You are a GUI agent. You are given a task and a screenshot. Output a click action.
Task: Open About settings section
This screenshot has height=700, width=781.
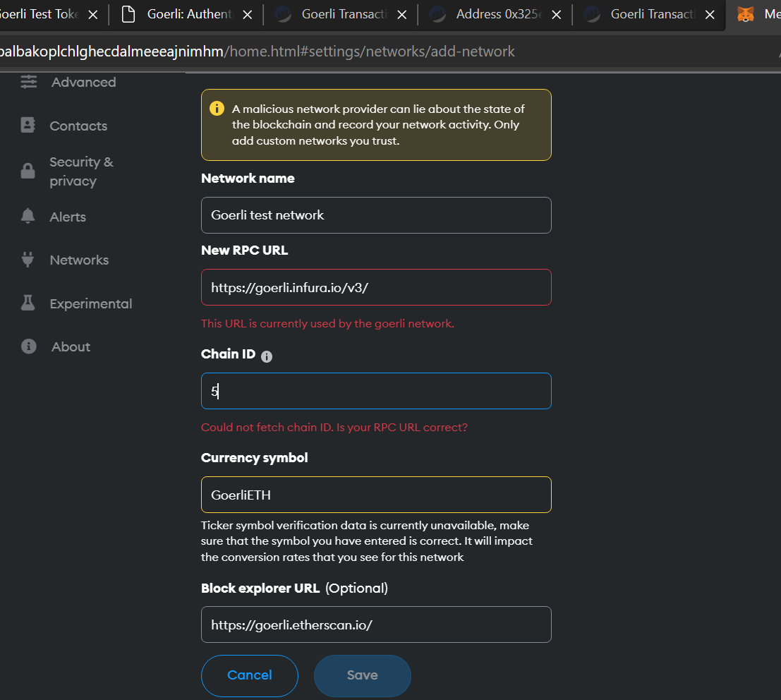point(71,346)
